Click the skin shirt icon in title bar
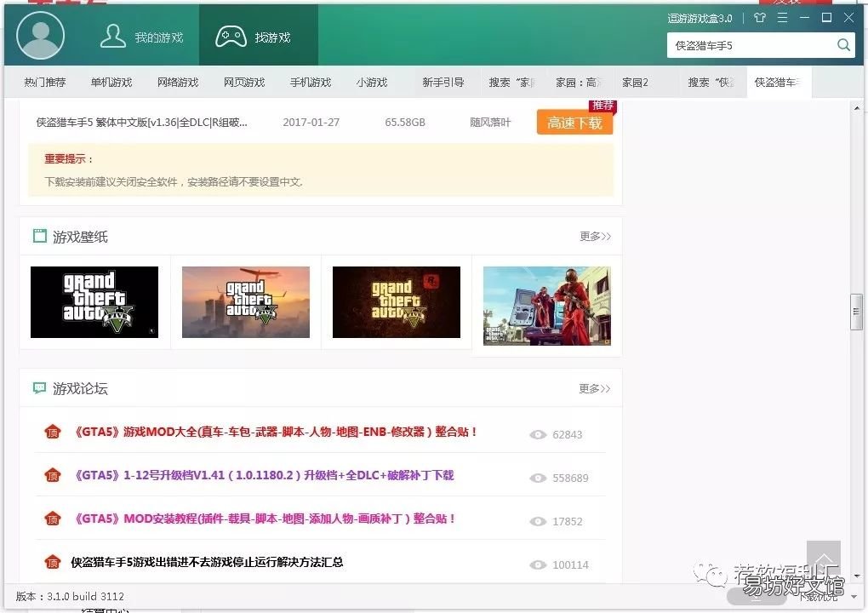The width and height of the screenshot is (868, 613). click(x=760, y=18)
